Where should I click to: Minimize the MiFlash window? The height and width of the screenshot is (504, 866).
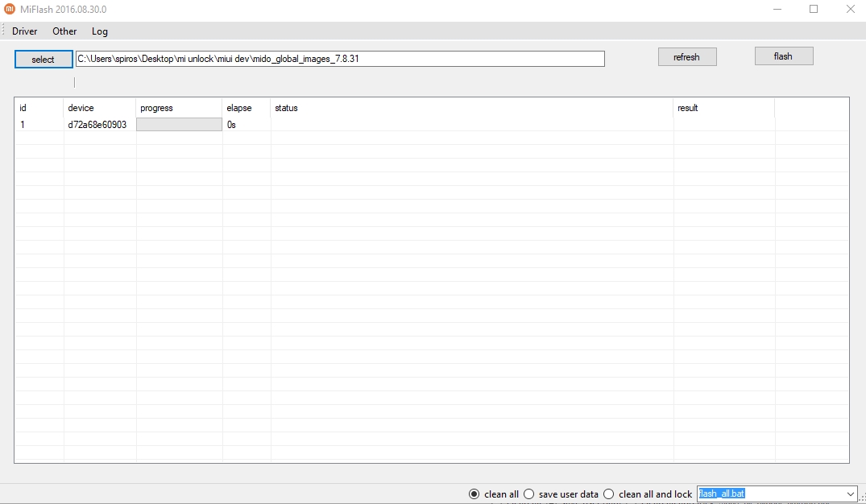click(777, 10)
